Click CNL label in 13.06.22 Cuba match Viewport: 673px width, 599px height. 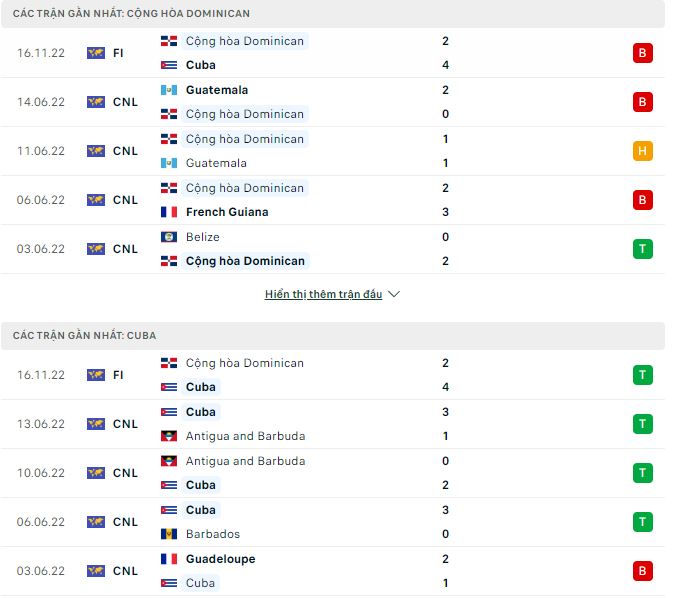click(x=125, y=424)
